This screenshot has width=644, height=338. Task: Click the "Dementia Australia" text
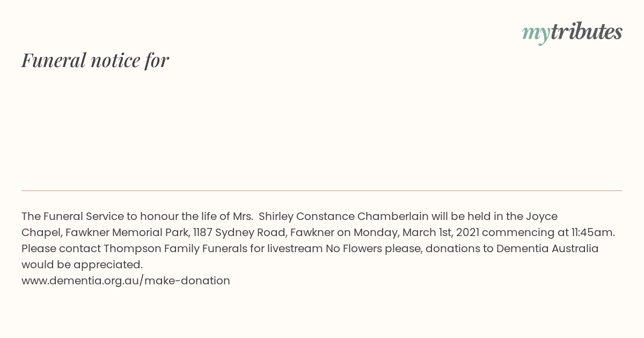coord(547,248)
